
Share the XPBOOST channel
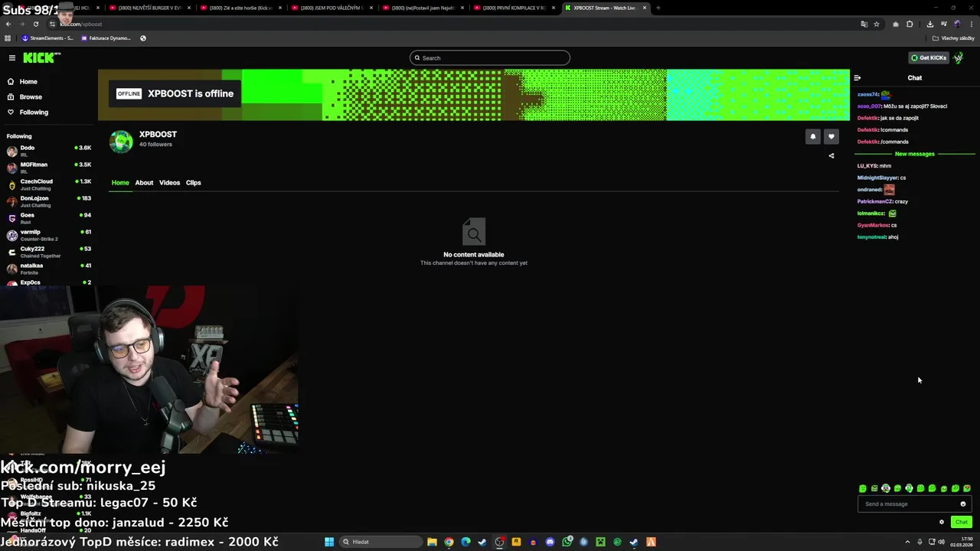pos(831,155)
